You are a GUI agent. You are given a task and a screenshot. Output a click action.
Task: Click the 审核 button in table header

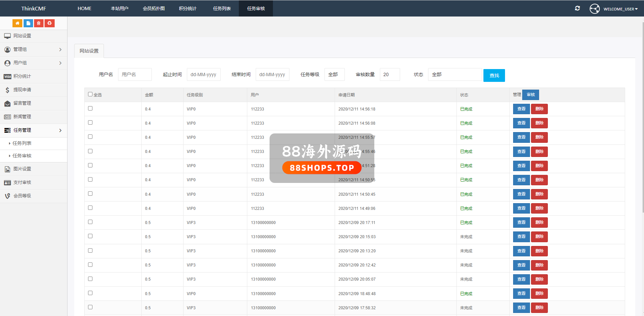[x=531, y=95]
